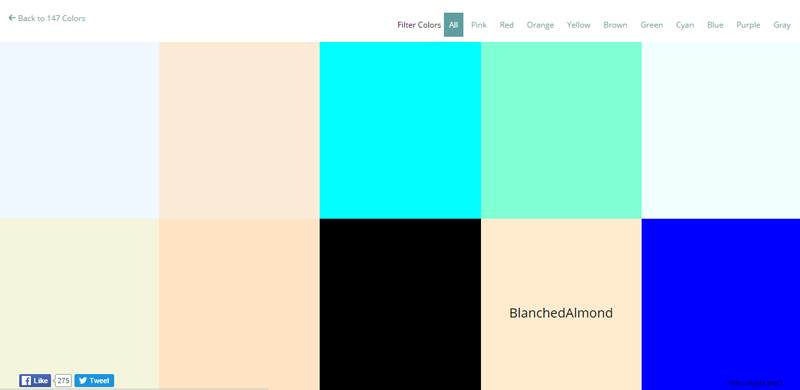Filter colors by Red
The width and height of the screenshot is (800, 390).
tap(507, 25)
